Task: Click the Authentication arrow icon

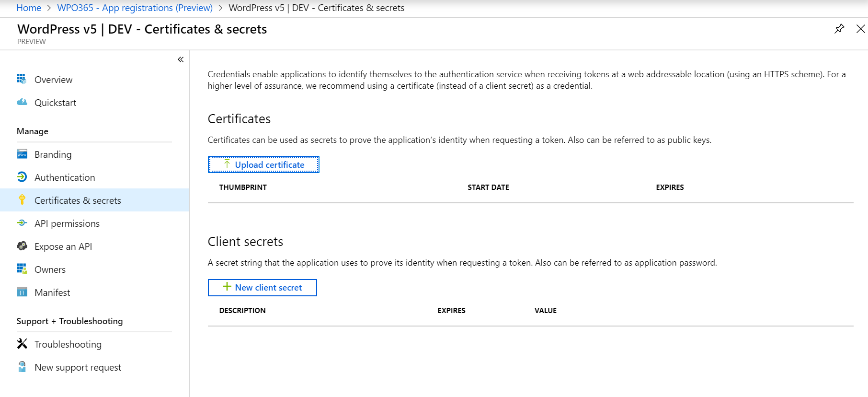Action: tap(22, 177)
